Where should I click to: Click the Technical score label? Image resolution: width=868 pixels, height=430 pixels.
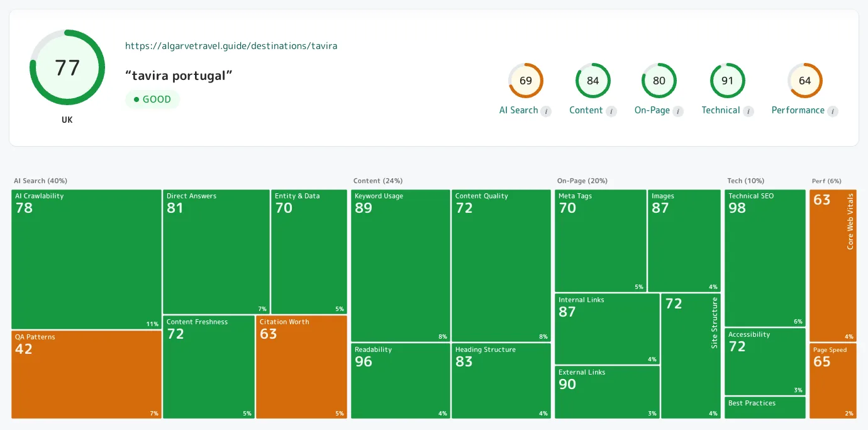point(721,110)
